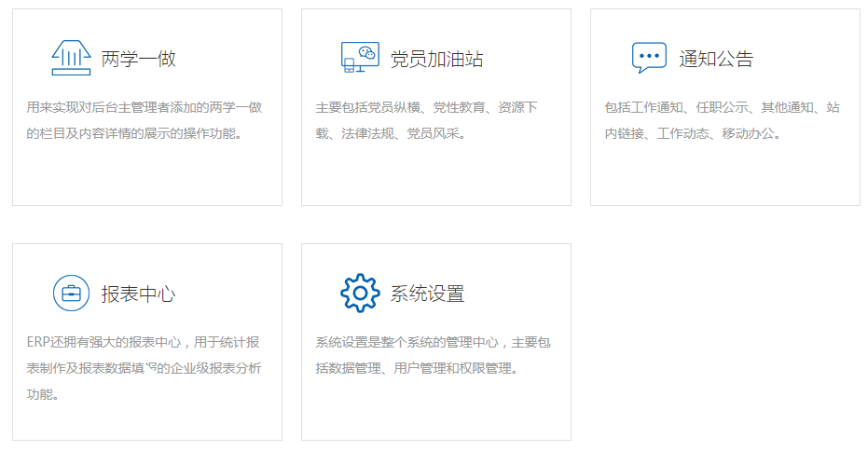Select the 通知公告 heading
868x451 pixels.
tap(716, 60)
